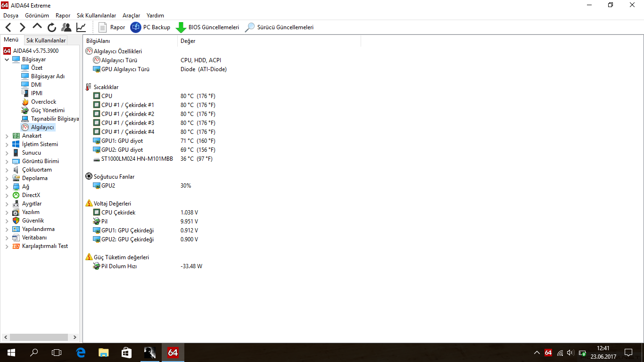644x362 pixels.
Task: Click the Yazılım software icon in the tree
Action: click(16, 213)
